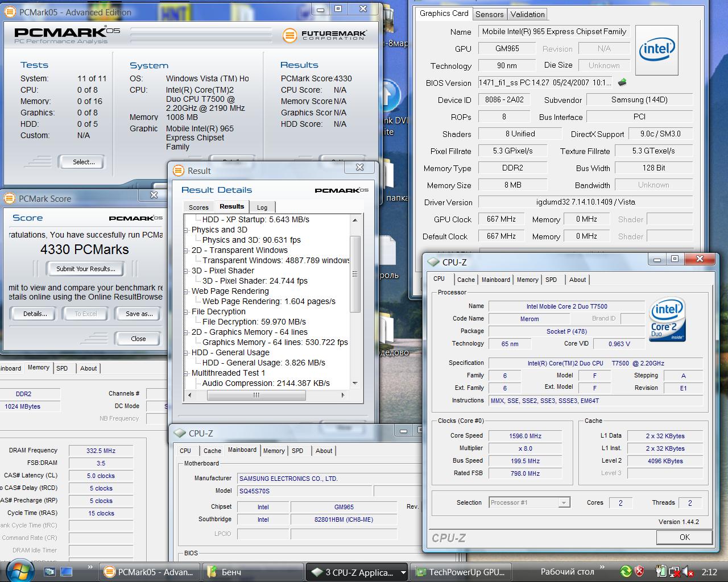Click the taskbar clock showing 2:12
Screen dimensions: 728x582
click(x=709, y=572)
